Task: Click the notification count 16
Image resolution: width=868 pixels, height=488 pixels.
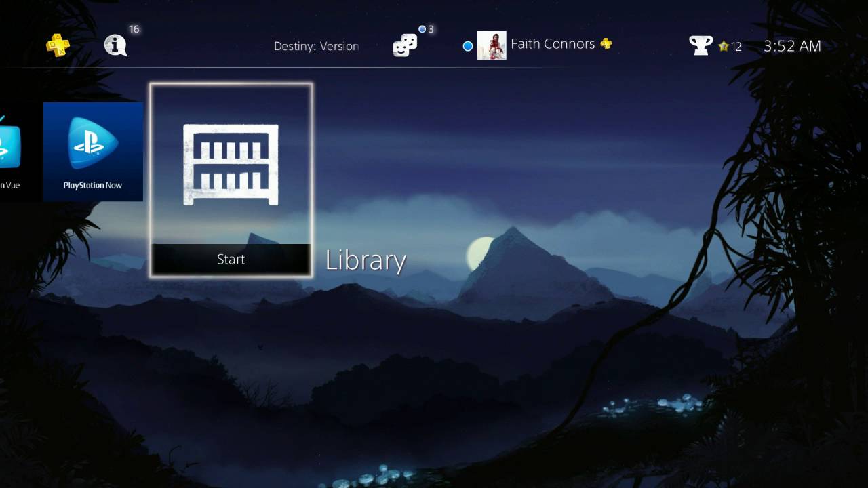Action: (134, 29)
